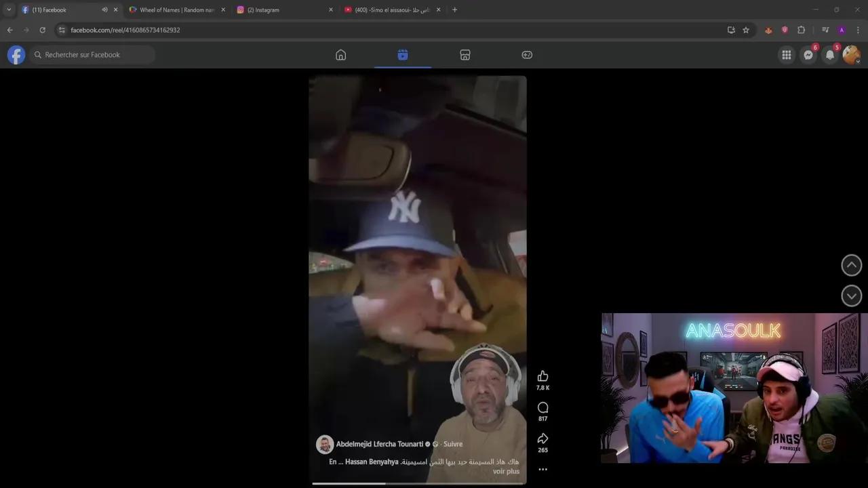Open the Gaming icon in top navigation
The height and width of the screenshot is (488, 868).
pyautogui.click(x=527, y=55)
